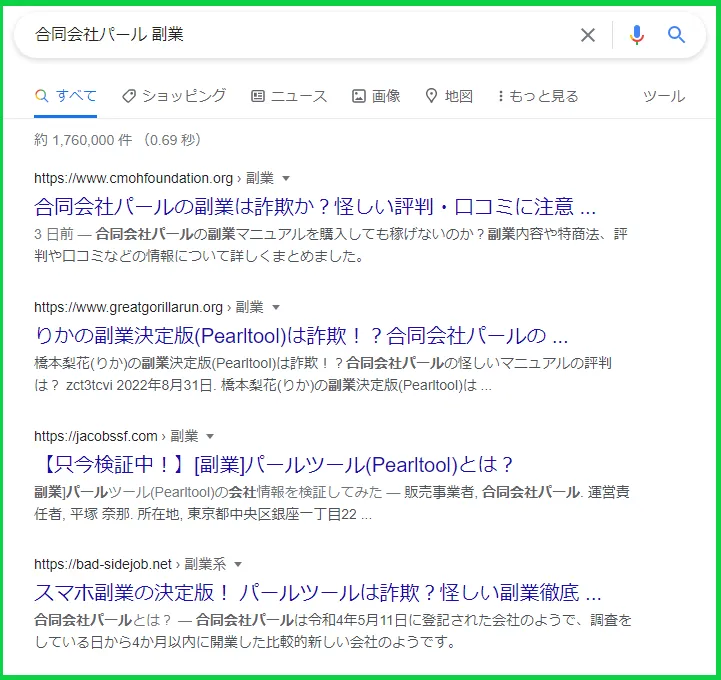Image resolution: width=721 pixels, height=680 pixels.
Task: Open the dropdown arrow next to bad-sidejob.net
Action: coord(238,565)
